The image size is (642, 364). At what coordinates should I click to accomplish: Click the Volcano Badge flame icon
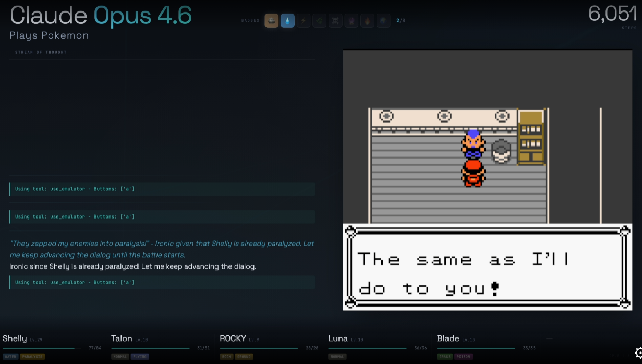[367, 21]
